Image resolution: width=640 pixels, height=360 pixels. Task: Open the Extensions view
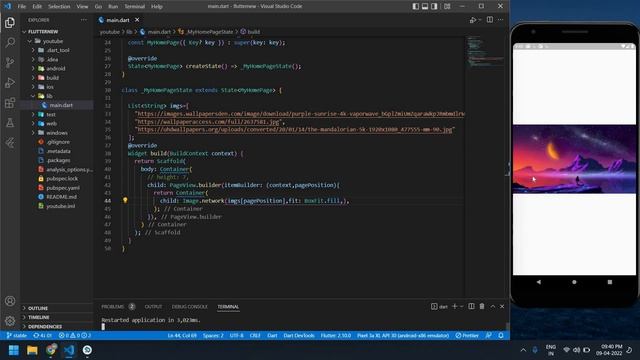pos(10,102)
